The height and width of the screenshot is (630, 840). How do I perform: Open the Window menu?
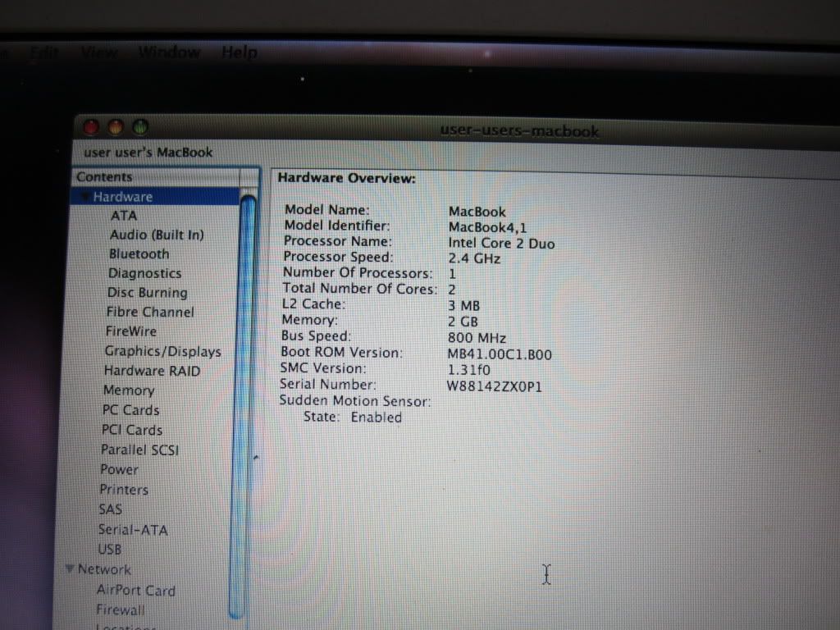coord(169,52)
